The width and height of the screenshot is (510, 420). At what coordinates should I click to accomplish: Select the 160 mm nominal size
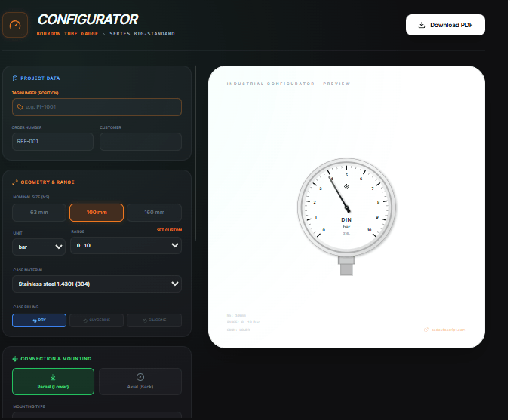tap(154, 213)
